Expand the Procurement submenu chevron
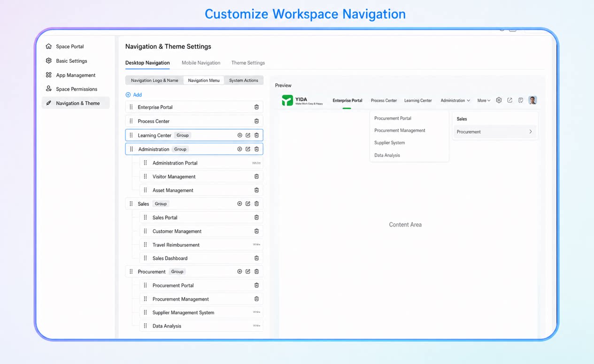 tap(531, 132)
